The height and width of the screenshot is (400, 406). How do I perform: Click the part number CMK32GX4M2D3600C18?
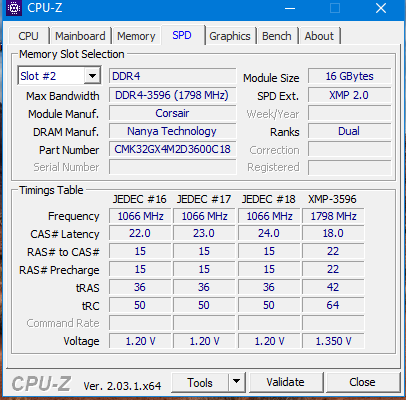pos(173,149)
